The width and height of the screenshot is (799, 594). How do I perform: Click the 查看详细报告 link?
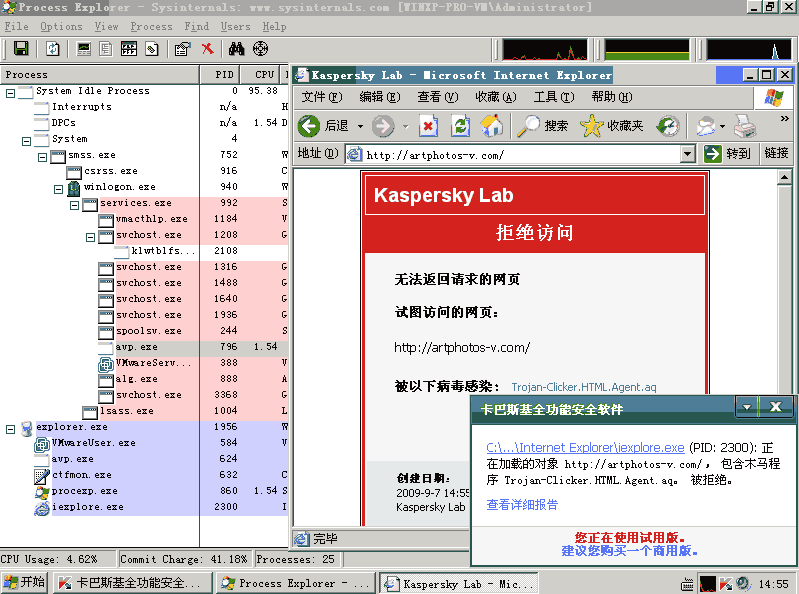(x=522, y=505)
